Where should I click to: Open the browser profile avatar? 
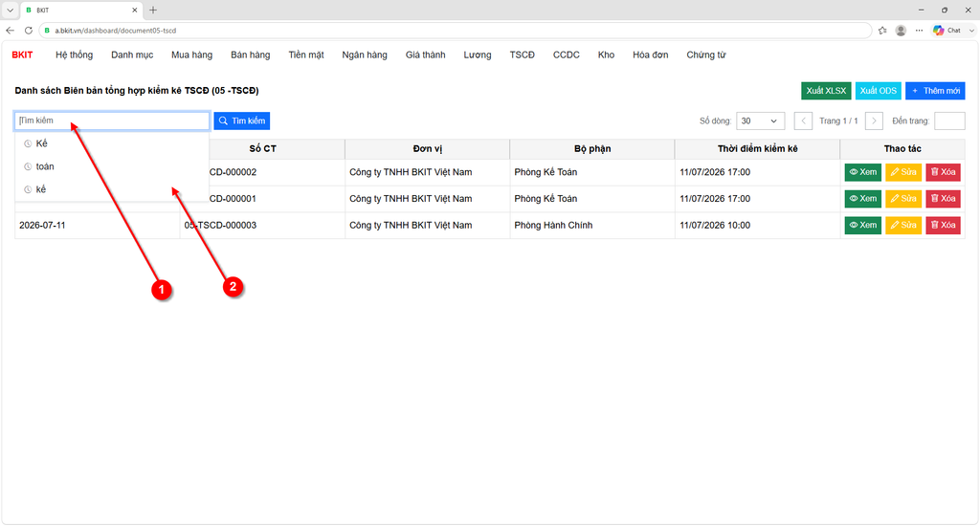click(x=901, y=30)
